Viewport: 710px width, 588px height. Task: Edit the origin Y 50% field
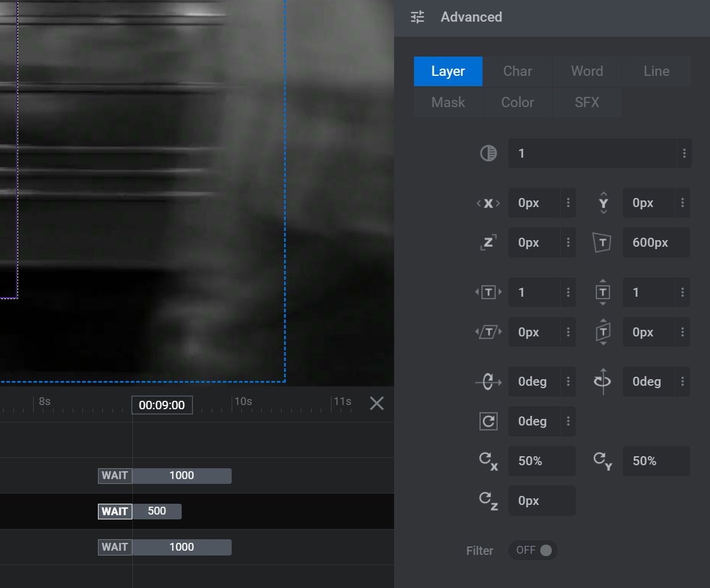tap(656, 461)
